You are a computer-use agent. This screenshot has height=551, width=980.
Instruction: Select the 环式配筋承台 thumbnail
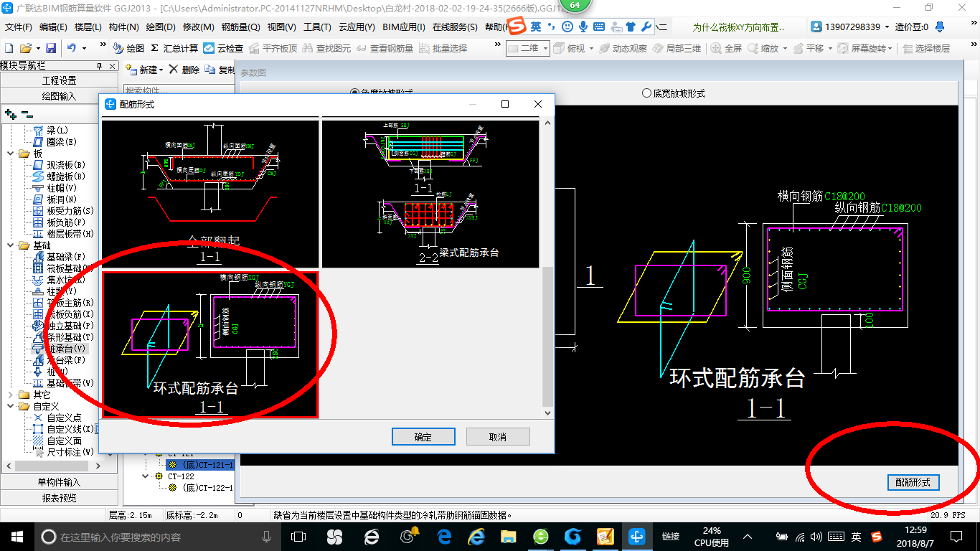click(x=210, y=344)
